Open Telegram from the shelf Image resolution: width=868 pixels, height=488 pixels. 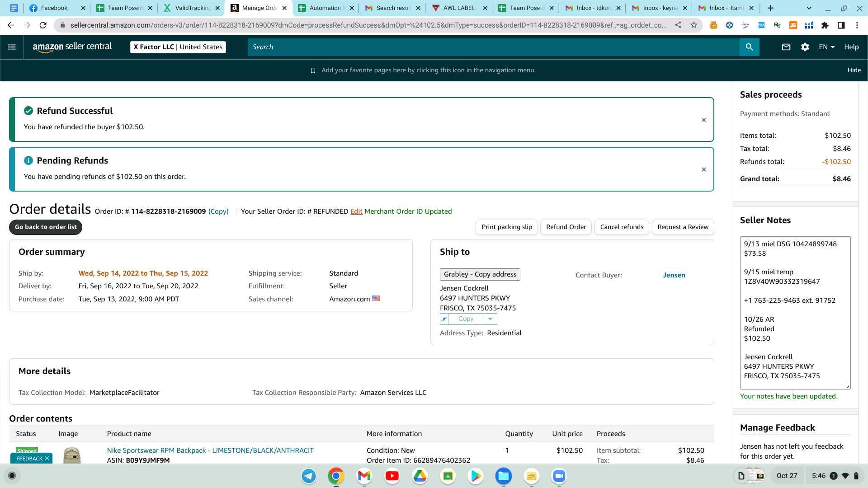309,476
